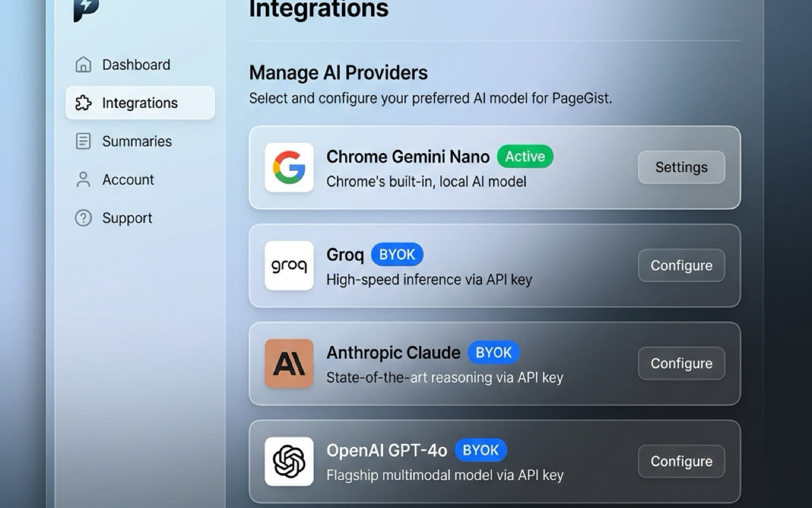Click the Support question mark icon
The height and width of the screenshot is (508, 812).
[x=83, y=218]
